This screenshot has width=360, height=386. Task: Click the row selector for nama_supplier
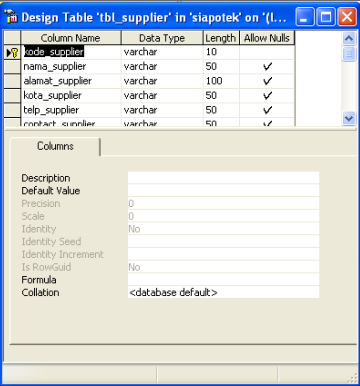tap(12, 67)
